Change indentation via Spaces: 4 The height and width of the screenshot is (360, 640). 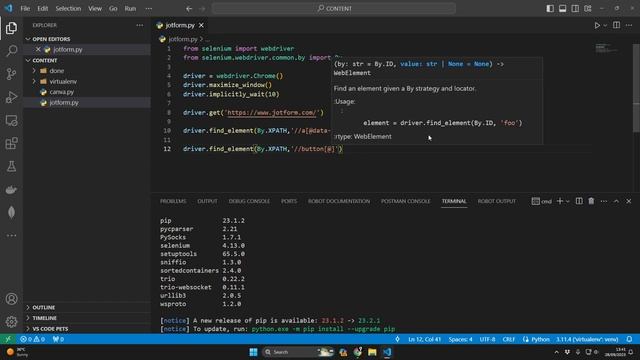click(x=460, y=339)
